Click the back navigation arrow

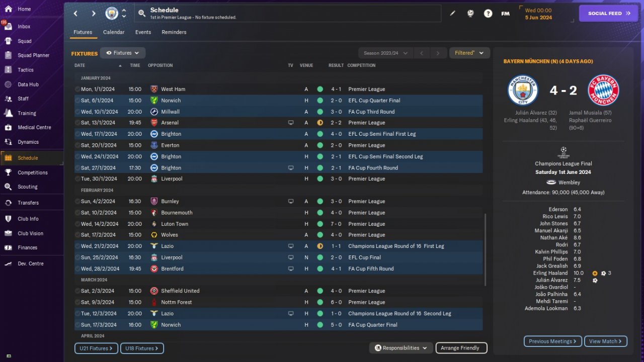76,14
